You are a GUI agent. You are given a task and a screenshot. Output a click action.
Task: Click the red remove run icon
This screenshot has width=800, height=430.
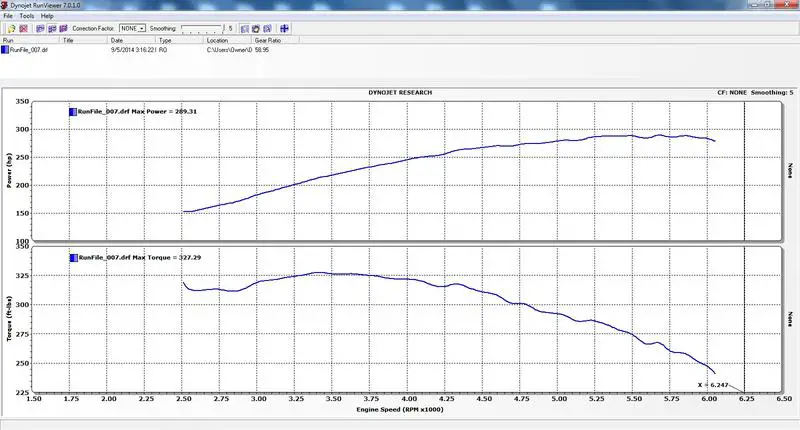(x=23, y=29)
